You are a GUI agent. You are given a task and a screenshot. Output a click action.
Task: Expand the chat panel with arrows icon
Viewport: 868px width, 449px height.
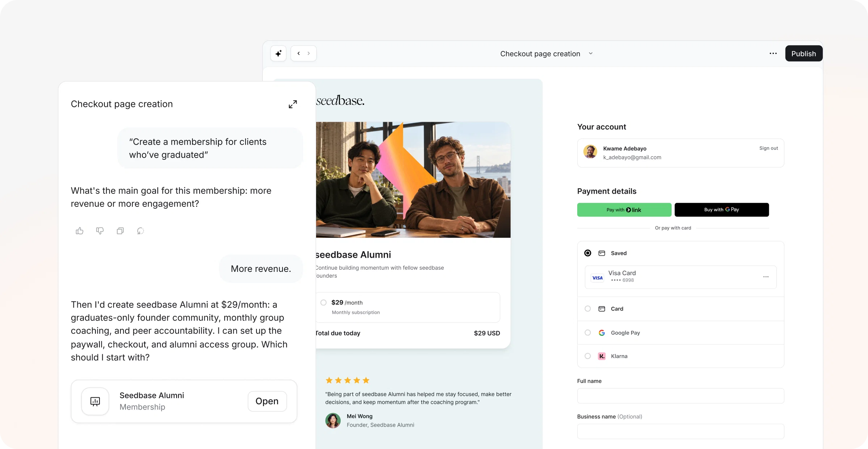coord(293,104)
